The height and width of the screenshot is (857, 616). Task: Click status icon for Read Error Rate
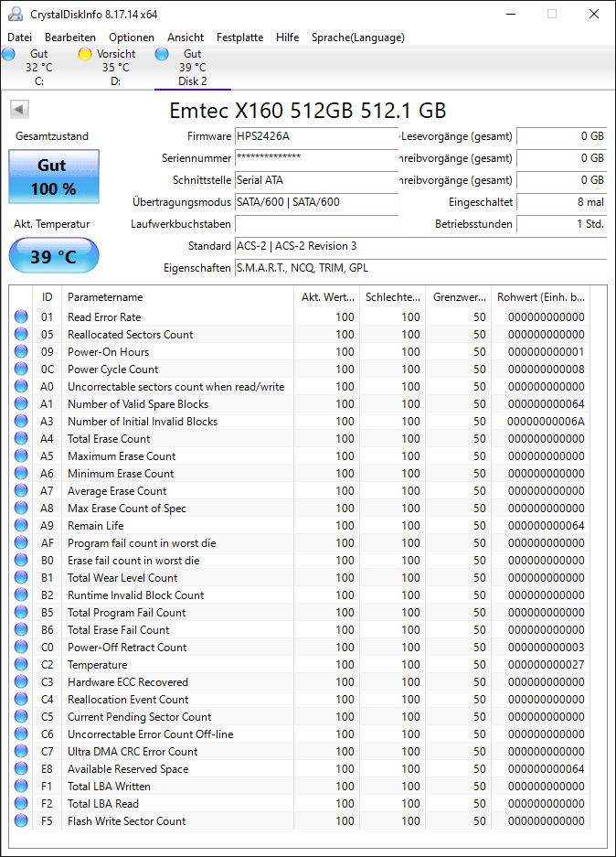[x=21, y=316]
